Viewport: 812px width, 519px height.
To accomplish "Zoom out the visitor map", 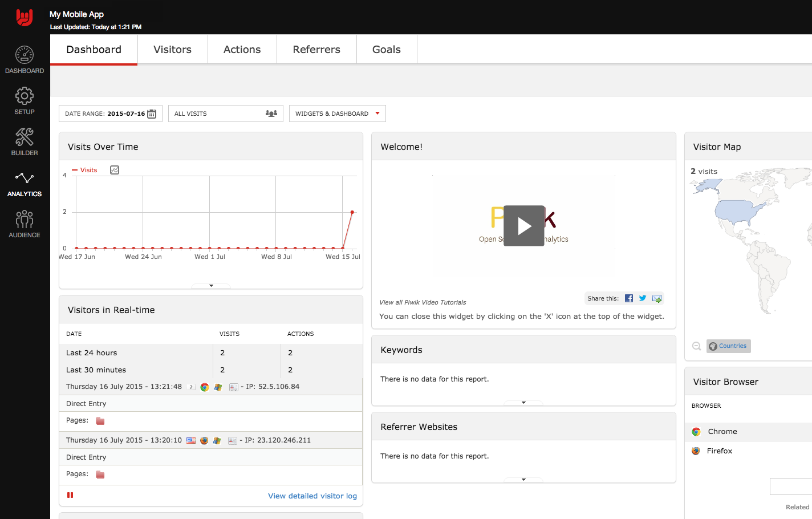I will coord(696,346).
